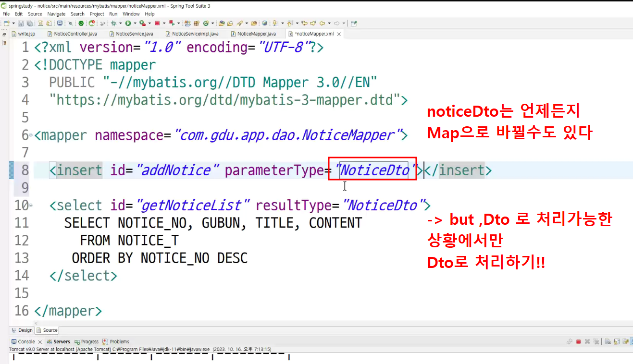Switch to the Design view tab
The height and width of the screenshot is (364, 633).
click(22, 330)
